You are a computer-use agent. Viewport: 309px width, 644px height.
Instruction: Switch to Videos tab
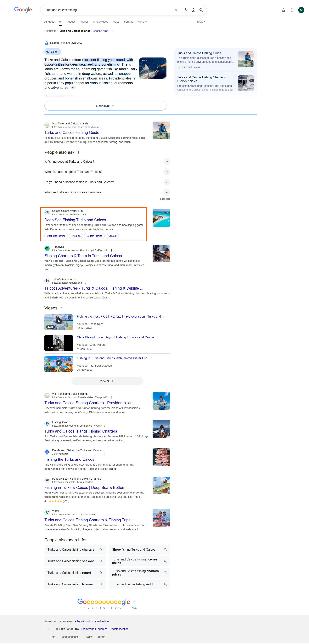click(84, 22)
